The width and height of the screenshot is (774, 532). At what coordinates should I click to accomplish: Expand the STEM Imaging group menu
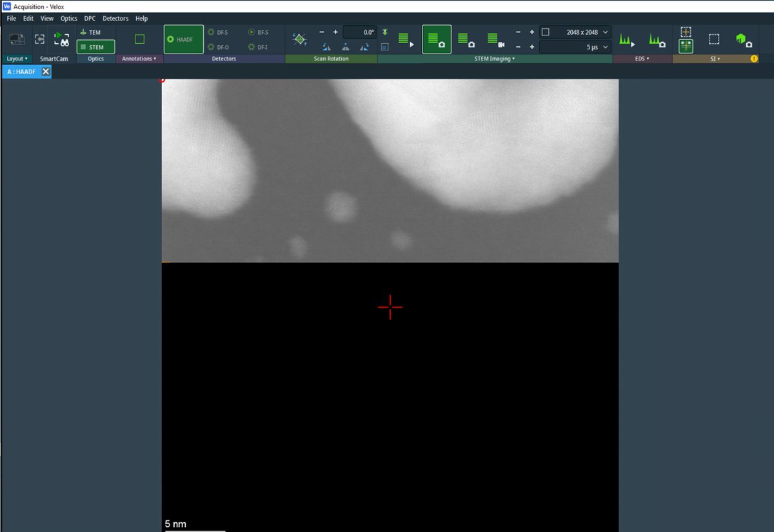pyautogui.click(x=495, y=59)
